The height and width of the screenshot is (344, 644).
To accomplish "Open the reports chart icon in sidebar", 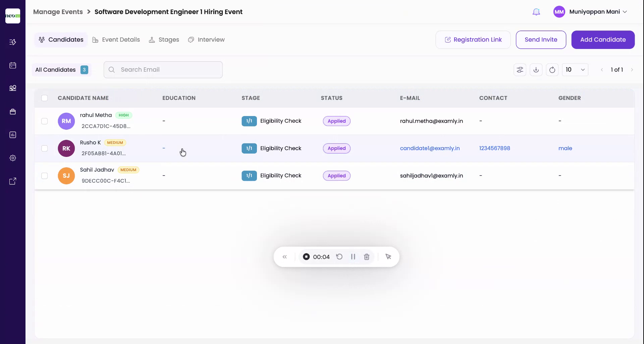I will click(x=13, y=135).
